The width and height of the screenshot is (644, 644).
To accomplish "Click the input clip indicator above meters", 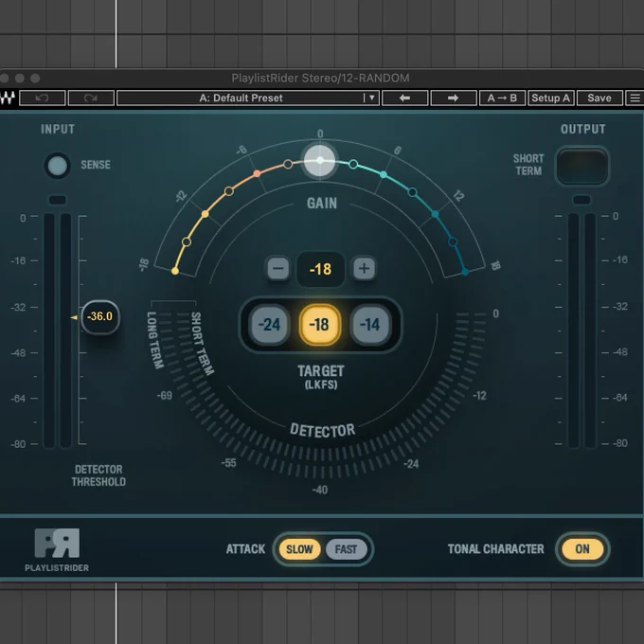I will point(58,200).
